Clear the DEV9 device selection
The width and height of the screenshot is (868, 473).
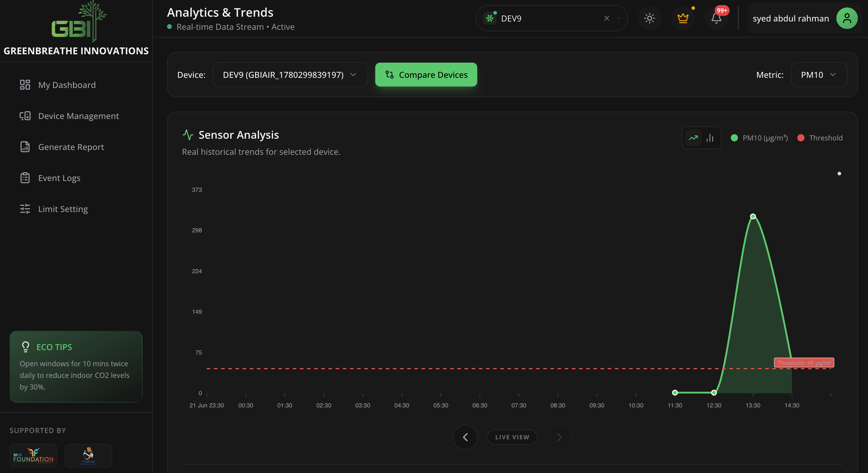pos(606,18)
